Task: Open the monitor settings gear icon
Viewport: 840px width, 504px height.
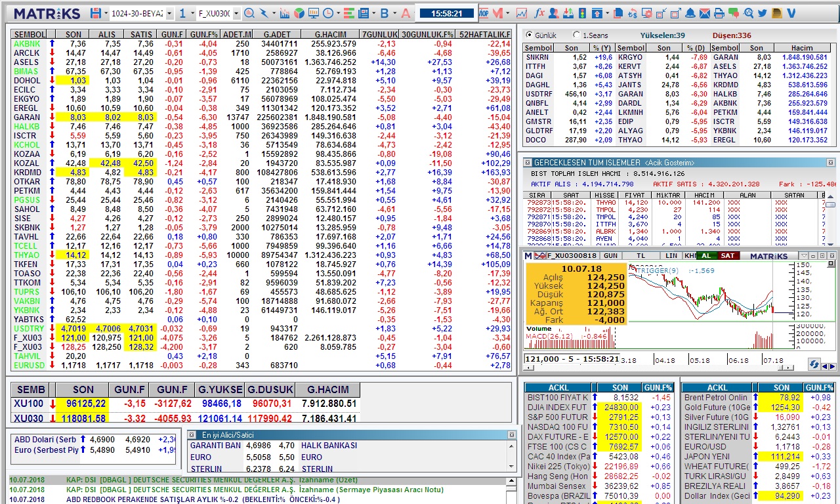Action: (x=646, y=13)
